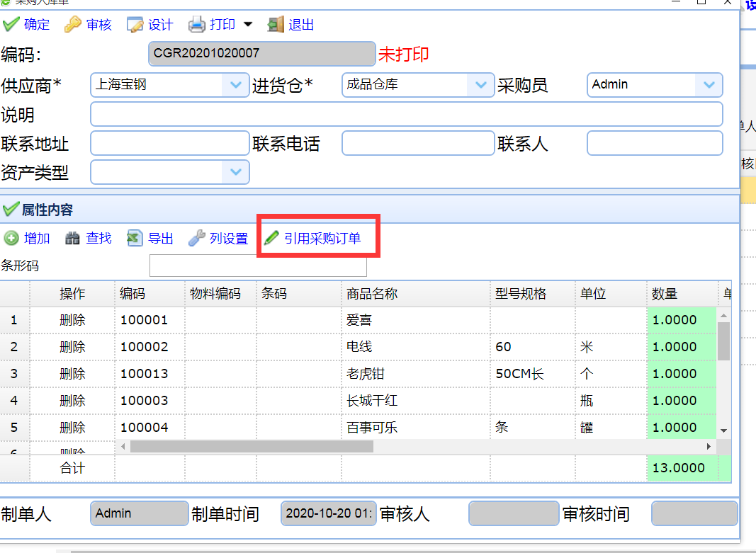
Task: Open the 供应商 dropdown showing 上海宝钢
Action: pos(235,85)
